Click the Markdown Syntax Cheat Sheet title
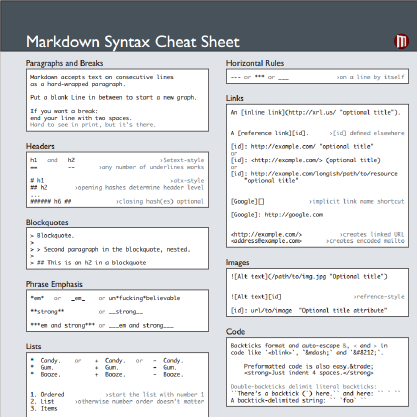 coord(133,42)
